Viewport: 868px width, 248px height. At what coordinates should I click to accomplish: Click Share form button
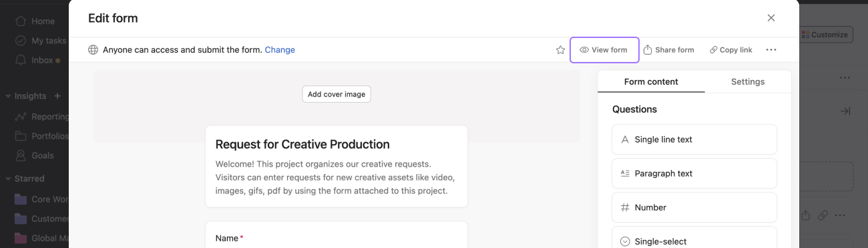coord(669,50)
